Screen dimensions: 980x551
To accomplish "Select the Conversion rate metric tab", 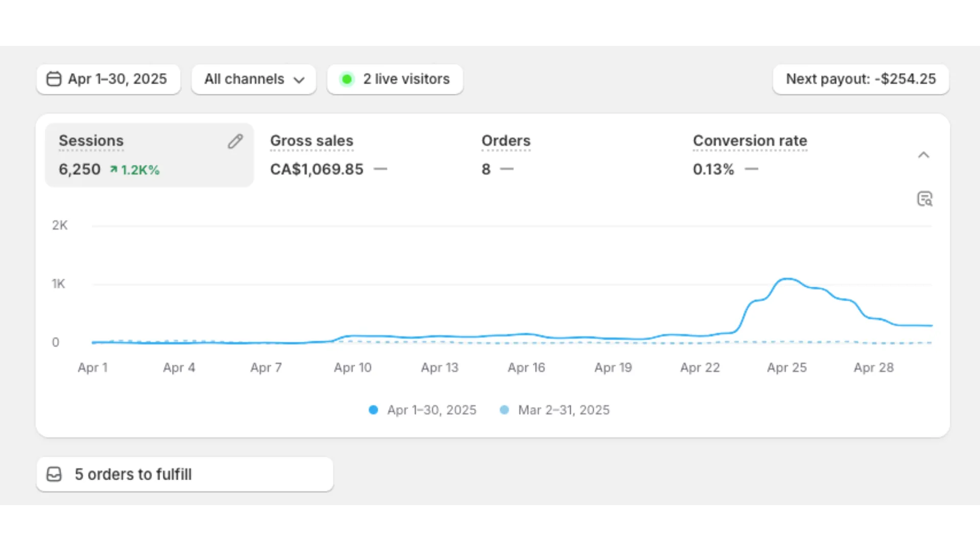I will click(749, 141).
